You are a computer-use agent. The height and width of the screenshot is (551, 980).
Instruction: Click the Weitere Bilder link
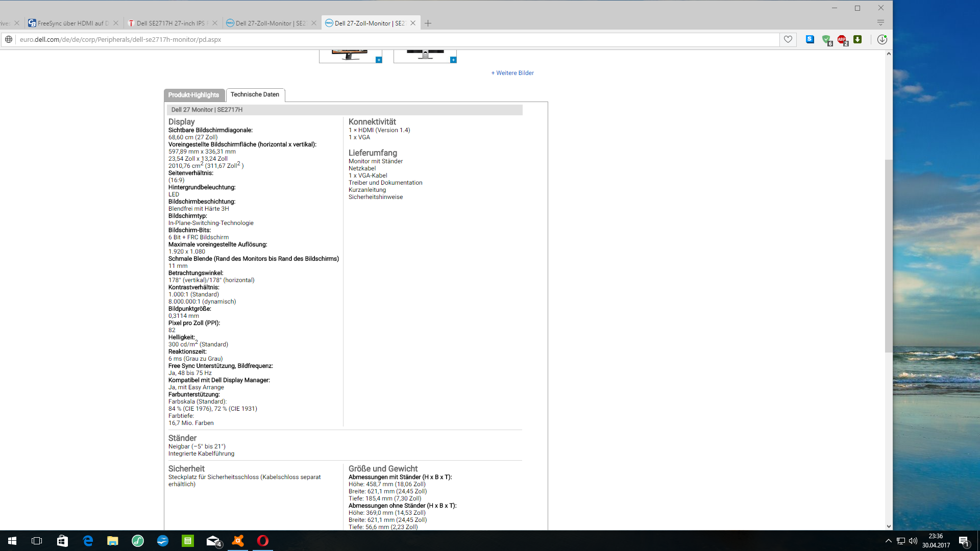coord(512,73)
